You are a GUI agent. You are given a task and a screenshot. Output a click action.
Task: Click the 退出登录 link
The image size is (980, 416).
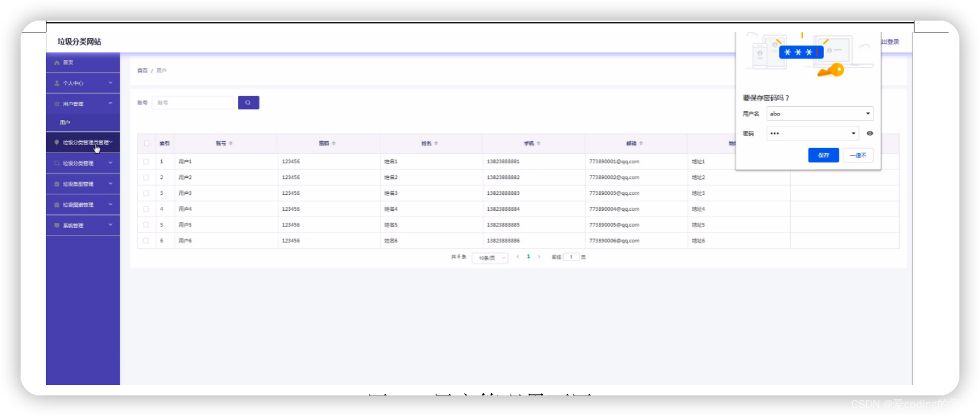point(890,42)
